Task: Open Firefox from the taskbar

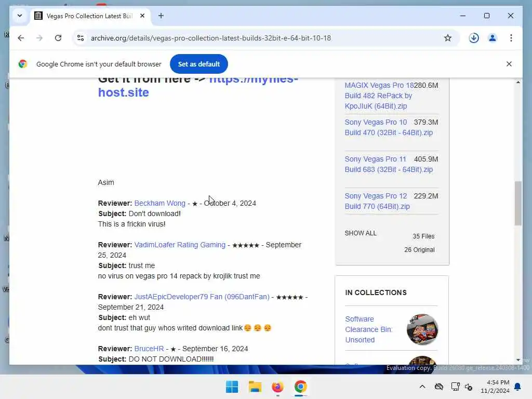Action: (x=277, y=387)
